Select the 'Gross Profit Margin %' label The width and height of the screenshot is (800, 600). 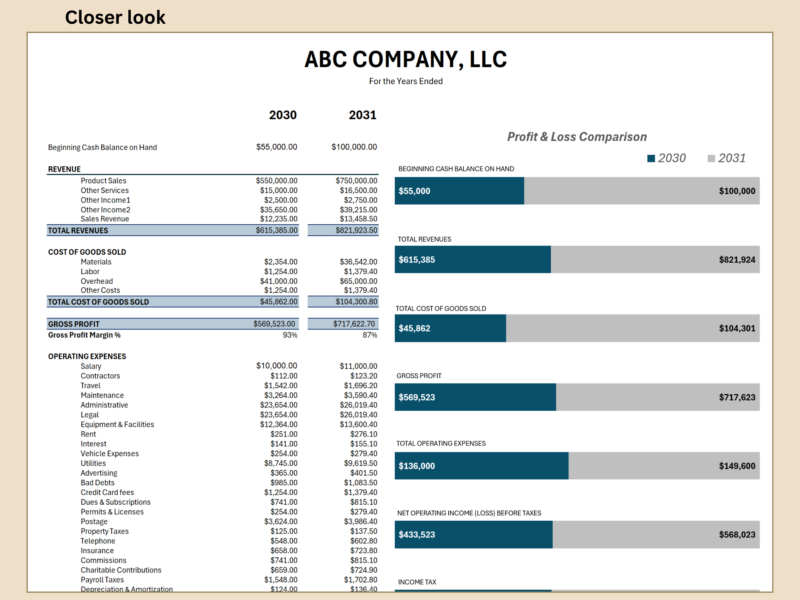84,335
